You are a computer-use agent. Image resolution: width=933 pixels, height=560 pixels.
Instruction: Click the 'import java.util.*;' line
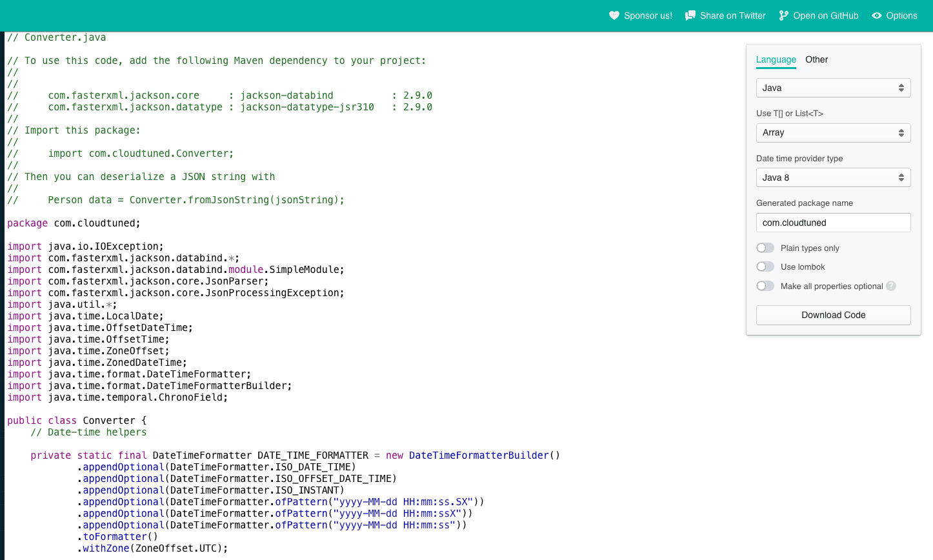62,305
